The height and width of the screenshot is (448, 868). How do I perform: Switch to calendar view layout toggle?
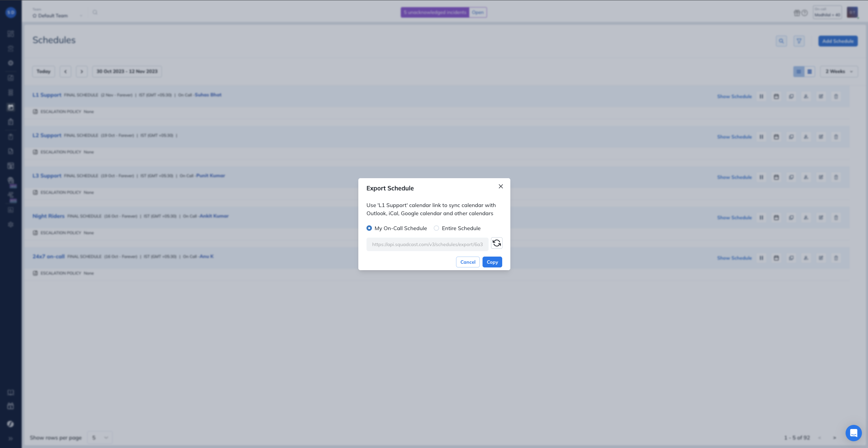(x=809, y=72)
